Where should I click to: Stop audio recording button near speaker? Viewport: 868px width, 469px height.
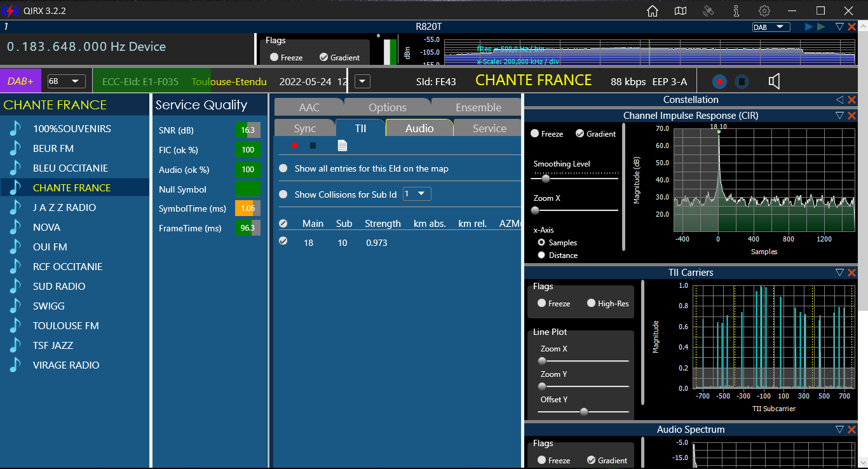(741, 81)
